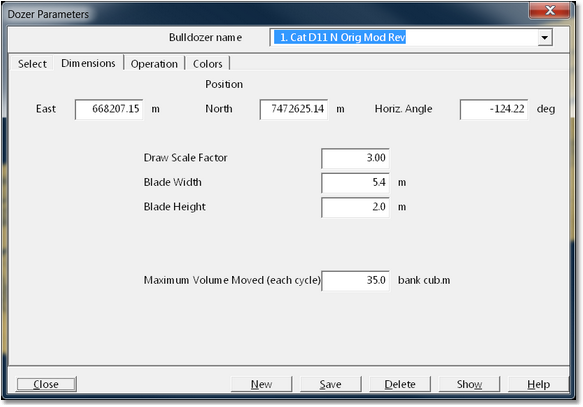The width and height of the screenshot is (583, 407).
Task: Click the 'Blade Width' label
Action: point(173,182)
